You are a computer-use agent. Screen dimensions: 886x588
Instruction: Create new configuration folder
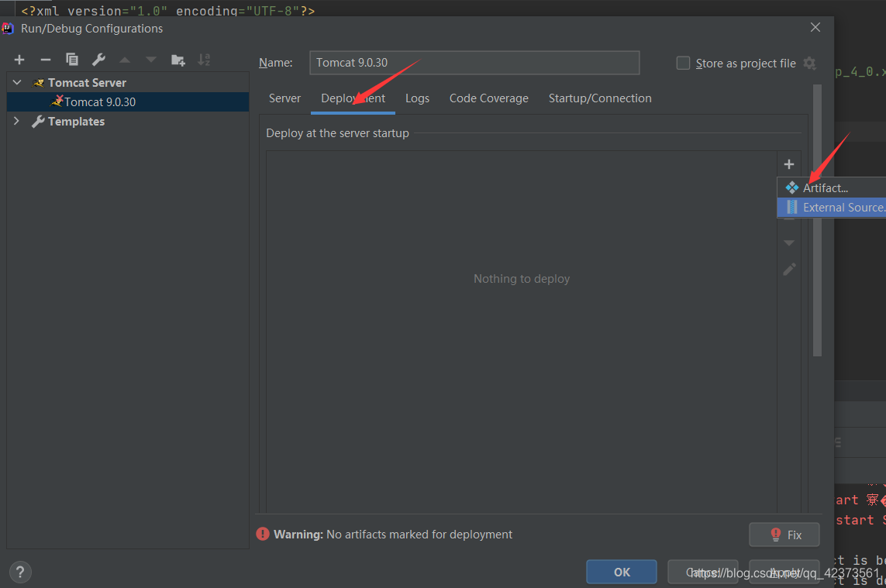[x=178, y=60]
